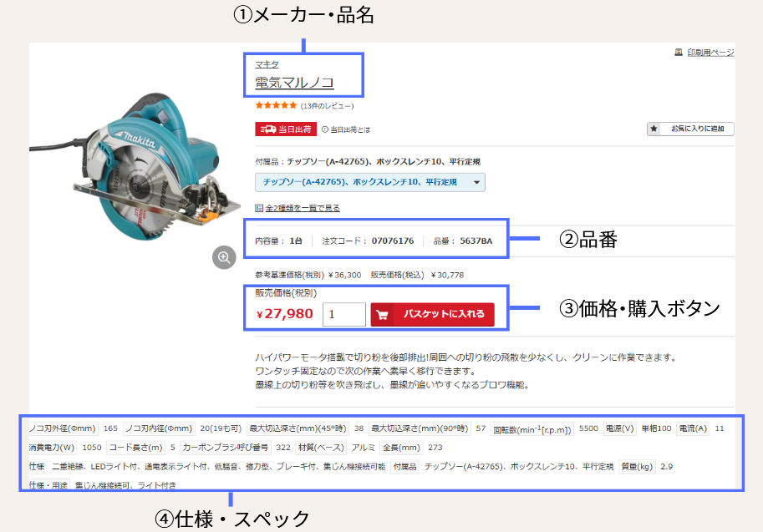This screenshot has height=532, width=763.
Task: Click the five-star rating icons
Action: pos(276,105)
